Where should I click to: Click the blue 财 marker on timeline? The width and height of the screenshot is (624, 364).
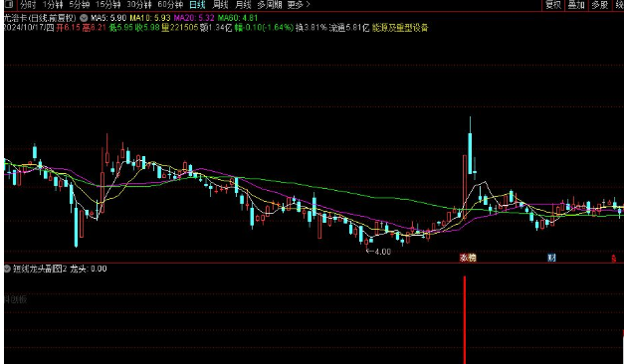point(551,258)
